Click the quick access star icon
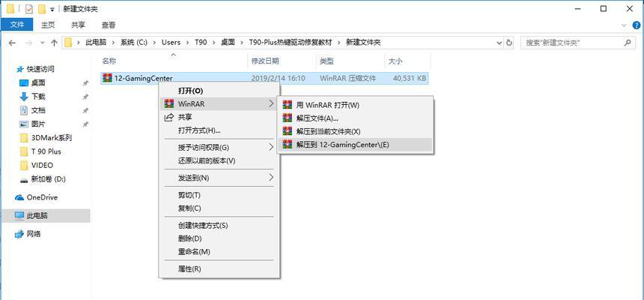The height and width of the screenshot is (300, 644). (19, 69)
